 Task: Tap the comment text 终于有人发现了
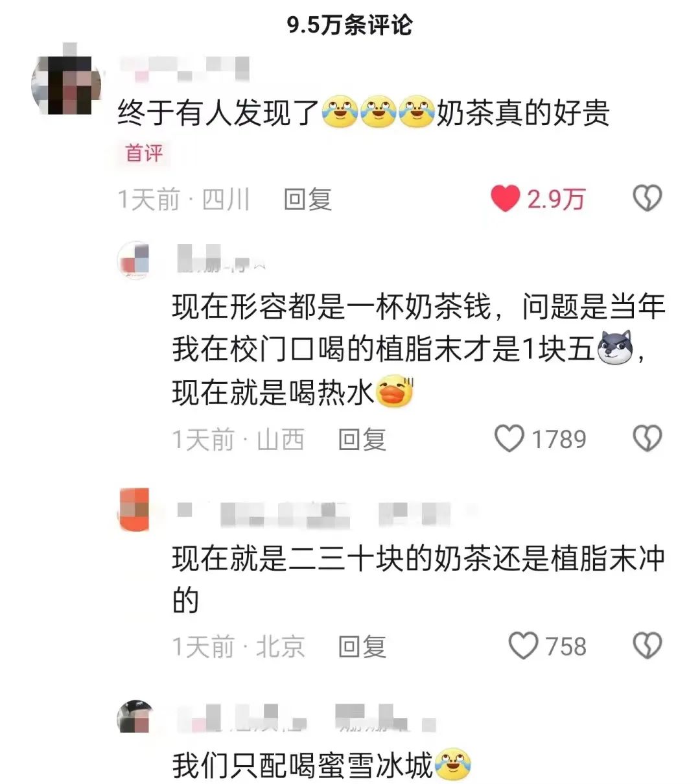pos(219,112)
